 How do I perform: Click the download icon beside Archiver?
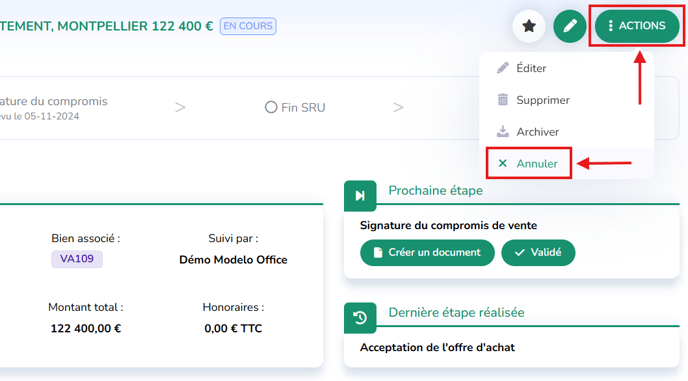(x=503, y=131)
